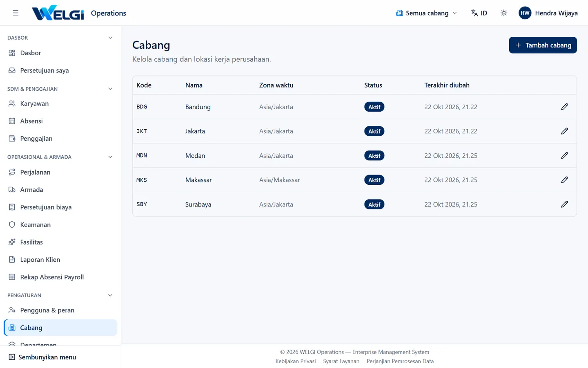This screenshot has height=368, width=588.
Task: Click the Zona waktu column header
Action: 276,85
